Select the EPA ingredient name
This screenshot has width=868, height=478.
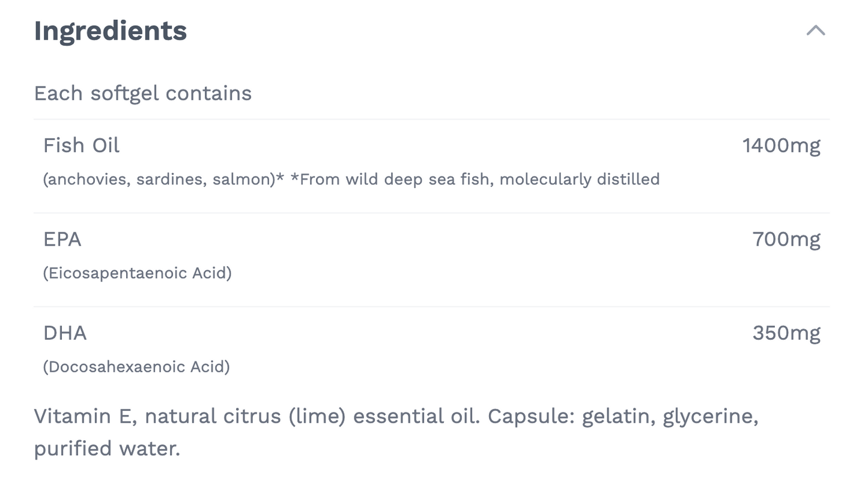pos(62,239)
